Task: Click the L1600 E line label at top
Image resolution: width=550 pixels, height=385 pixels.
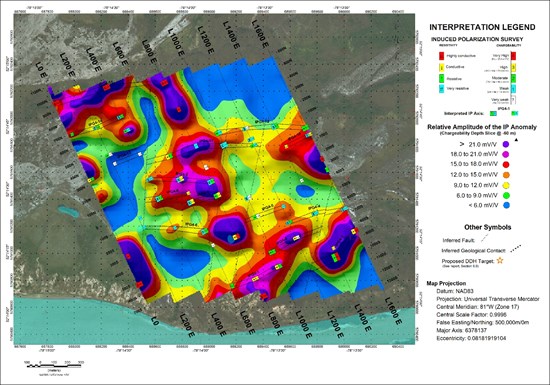Action: coord(260,34)
